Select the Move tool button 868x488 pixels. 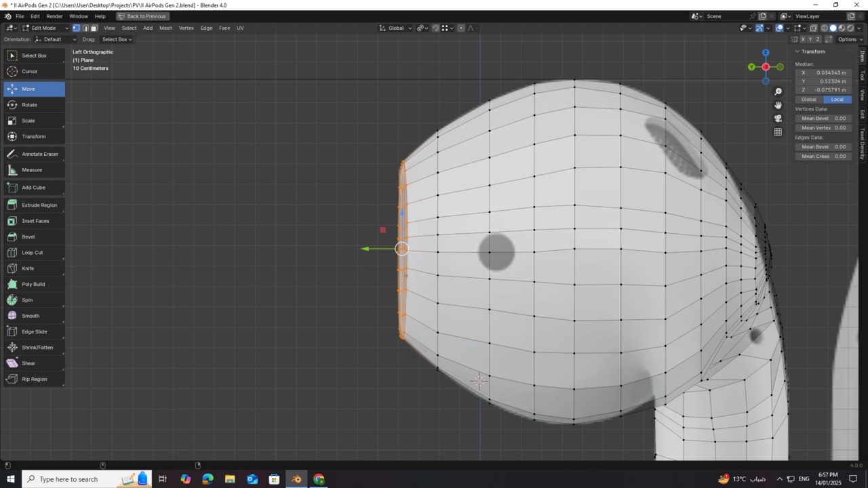pos(34,89)
